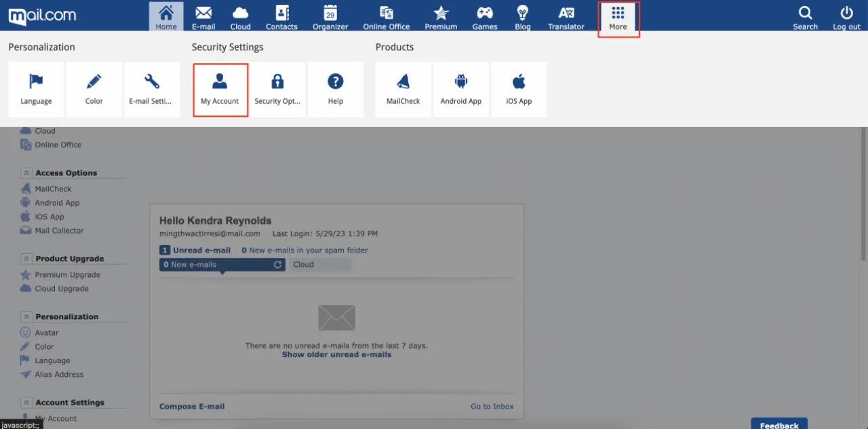
Task: Collapse the sidebar Personalization section
Action: point(26,316)
